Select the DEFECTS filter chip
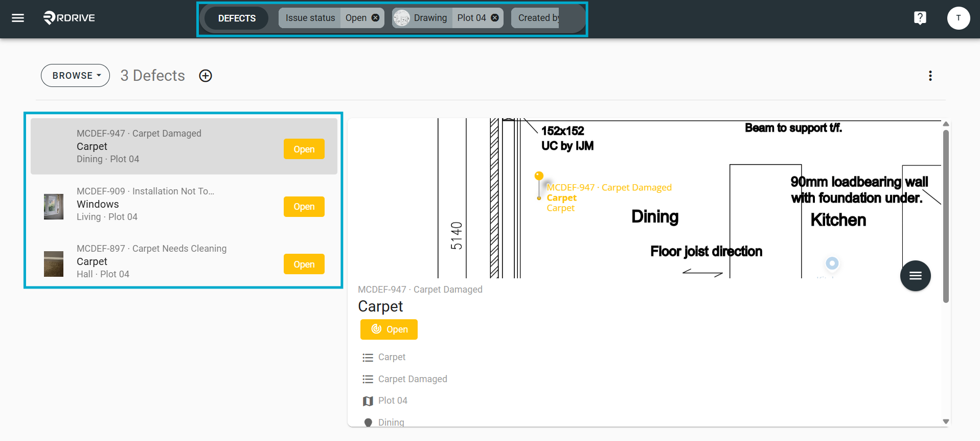 237,18
